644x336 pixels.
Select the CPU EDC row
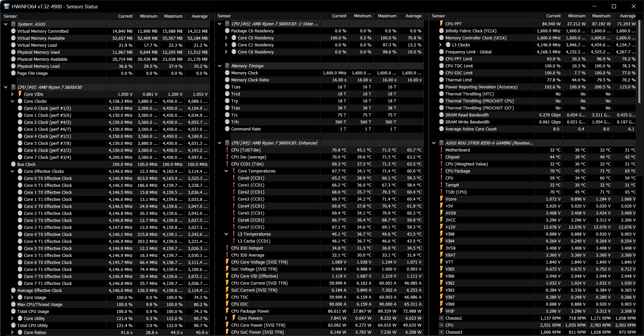(x=320, y=304)
